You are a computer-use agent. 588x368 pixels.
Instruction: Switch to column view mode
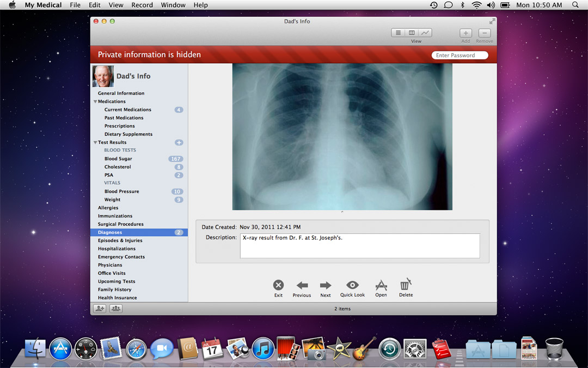(x=412, y=33)
